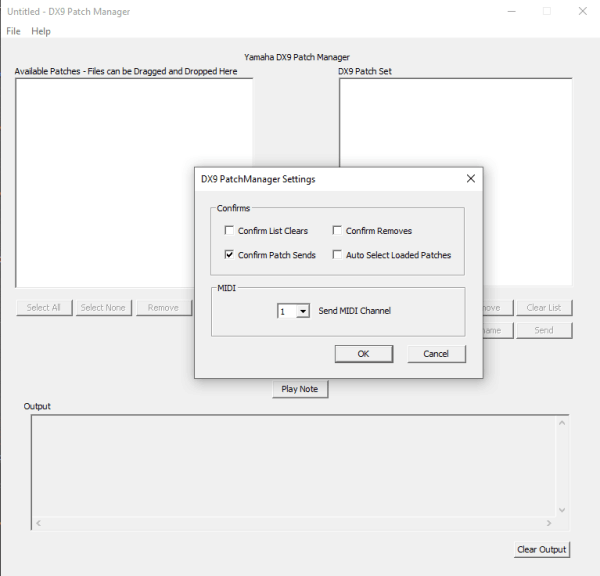Enable Auto Select Loaded Patches
This screenshot has height=576, width=600.
[338, 255]
